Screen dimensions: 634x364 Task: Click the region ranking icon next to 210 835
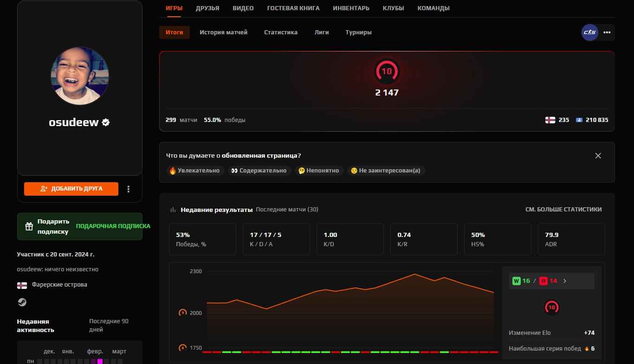tap(579, 120)
